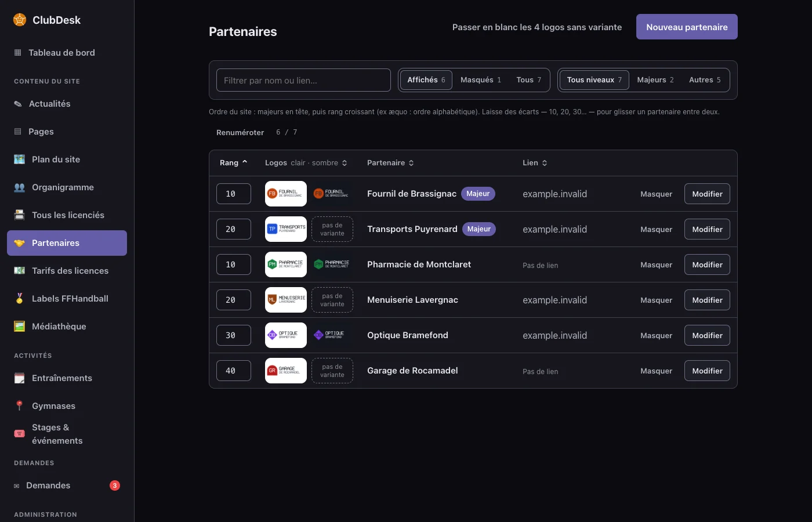Image resolution: width=812 pixels, height=522 pixels.
Task: Show Tous partners filter
Action: pos(529,80)
